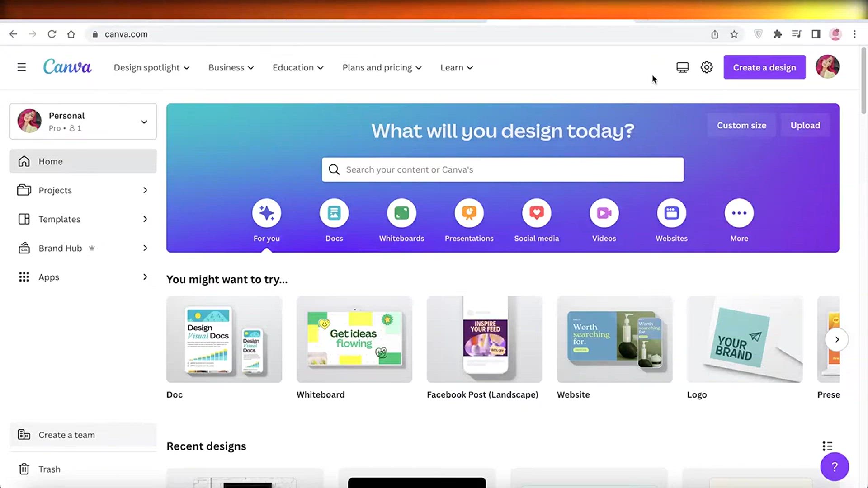868x488 pixels.
Task: Click the Upload button
Action: tap(805, 125)
